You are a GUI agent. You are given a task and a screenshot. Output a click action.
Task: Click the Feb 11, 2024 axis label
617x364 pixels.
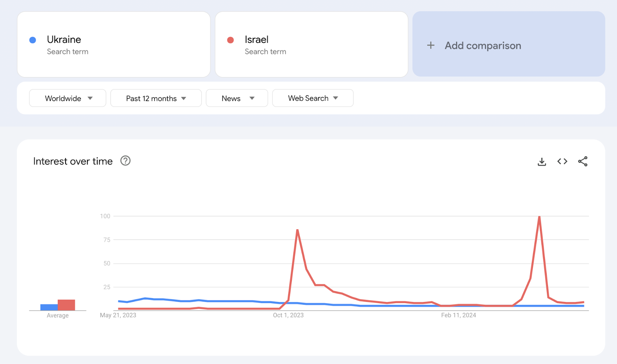coord(459,315)
